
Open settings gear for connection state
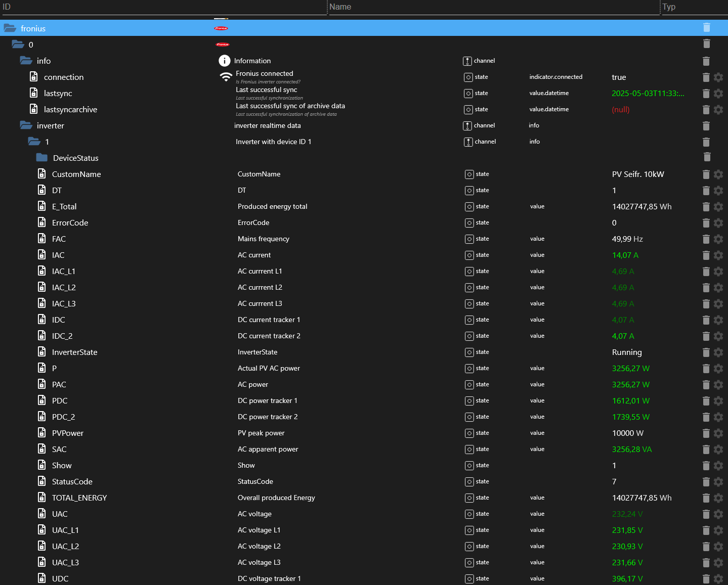coord(718,77)
